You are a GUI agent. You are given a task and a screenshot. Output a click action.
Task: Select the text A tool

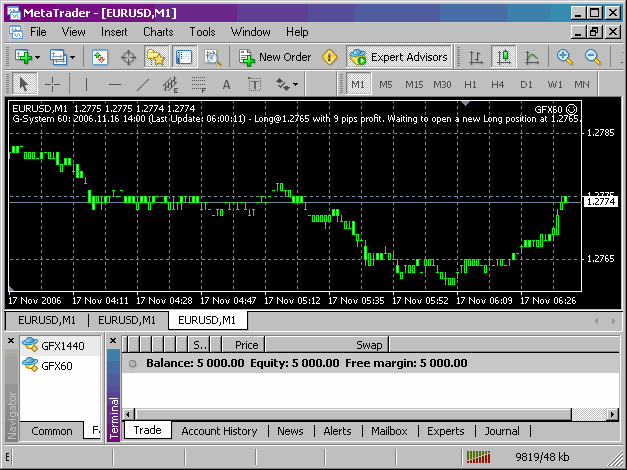click(x=226, y=84)
